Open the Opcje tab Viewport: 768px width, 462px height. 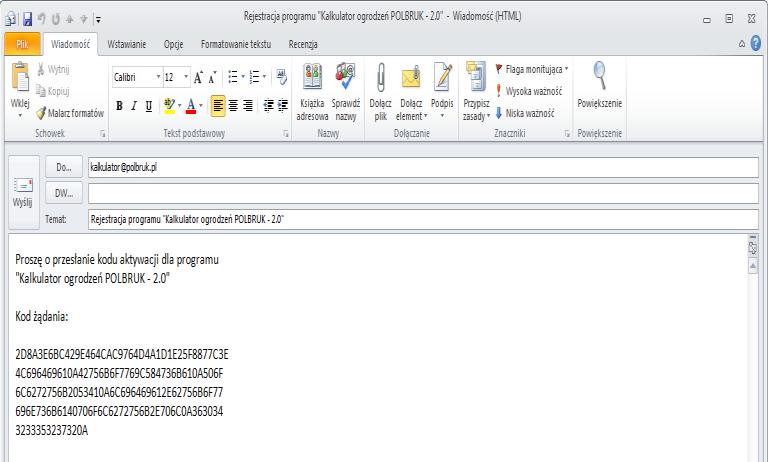pos(173,44)
